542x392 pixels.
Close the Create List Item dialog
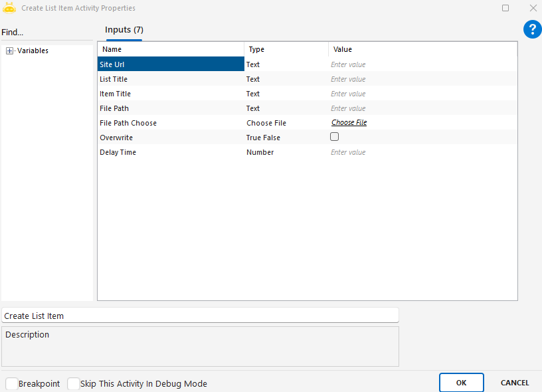pyautogui.click(x=533, y=8)
